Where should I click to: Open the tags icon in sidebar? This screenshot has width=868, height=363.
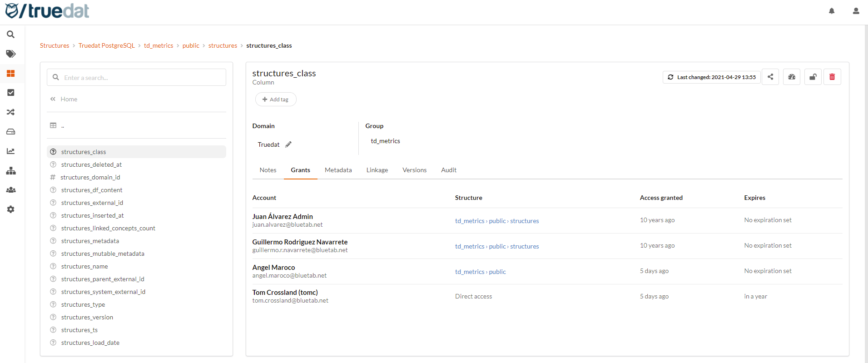pos(11,54)
